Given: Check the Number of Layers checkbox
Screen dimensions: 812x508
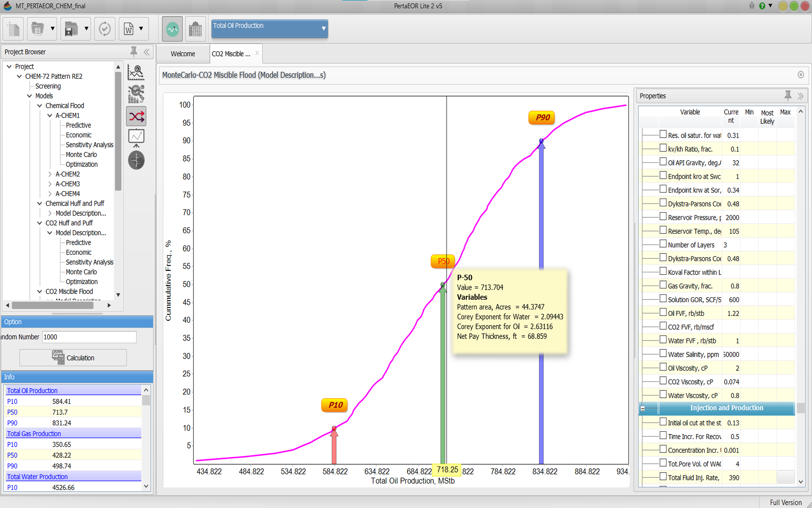Looking at the screenshot, I should [663, 244].
